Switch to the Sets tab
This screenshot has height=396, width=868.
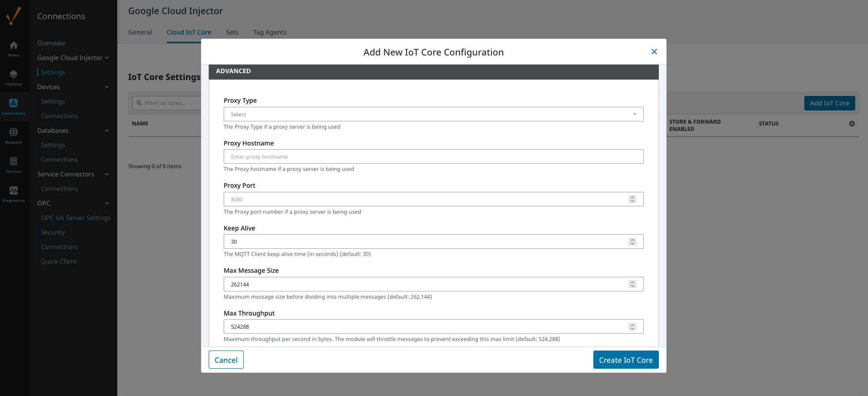tap(232, 32)
